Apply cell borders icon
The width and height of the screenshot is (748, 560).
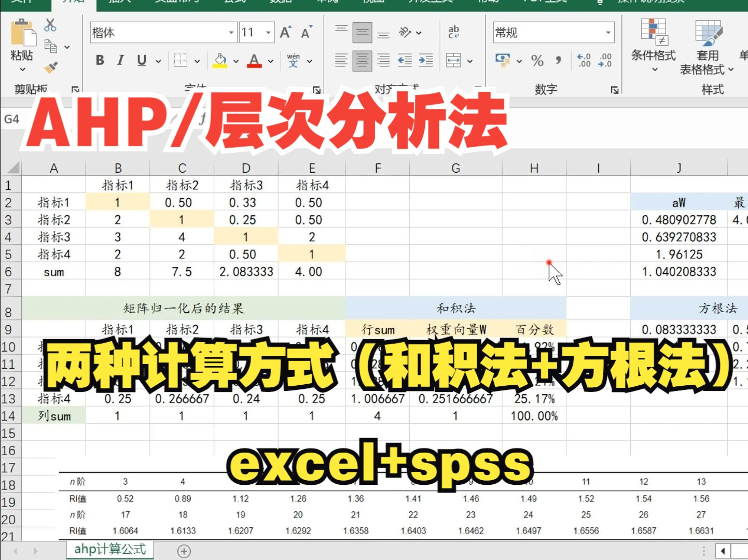tap(181, 61)
